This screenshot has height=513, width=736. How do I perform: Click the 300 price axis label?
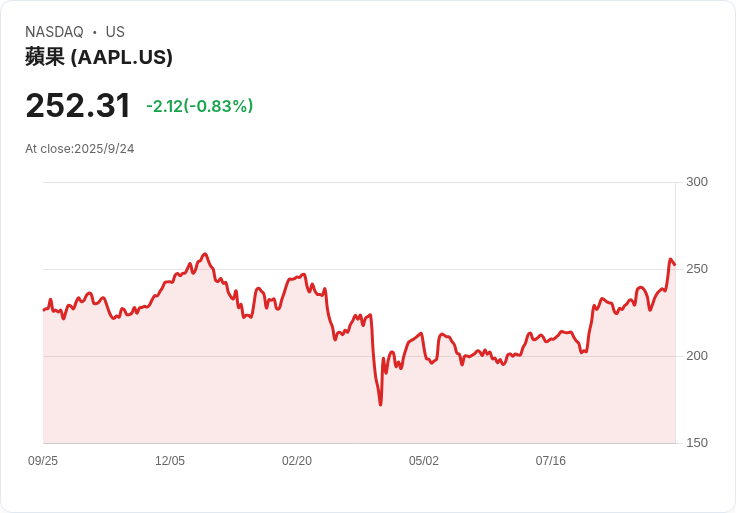pos(697,182)
